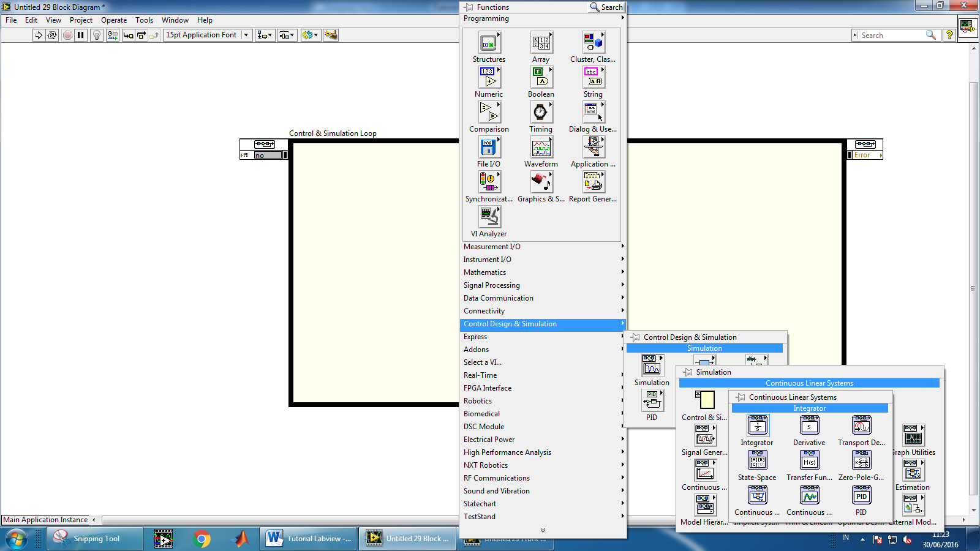This screenshot has width=980, height=551.
Task: Click the block diagram vertical scrollbar
Action: coord(973,288)
